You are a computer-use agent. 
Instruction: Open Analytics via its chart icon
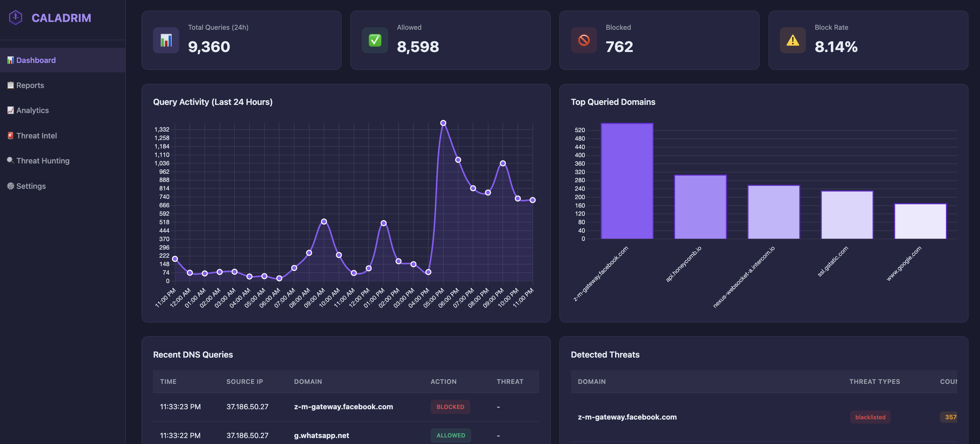pos(10,110)
